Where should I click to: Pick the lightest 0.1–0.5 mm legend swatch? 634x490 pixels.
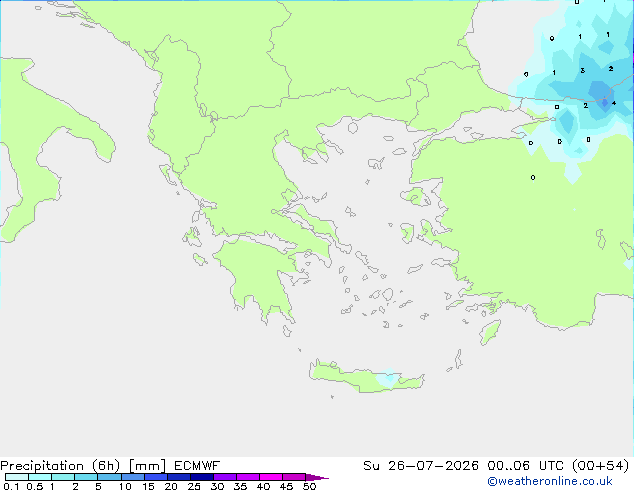pos(17,477)
